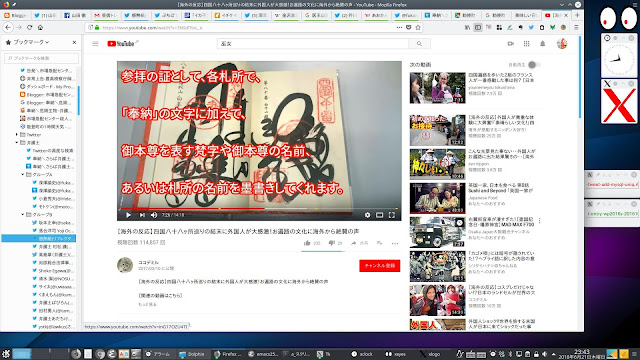Skip to the next video in player
640x360 pixels.
tap(142, 215)
